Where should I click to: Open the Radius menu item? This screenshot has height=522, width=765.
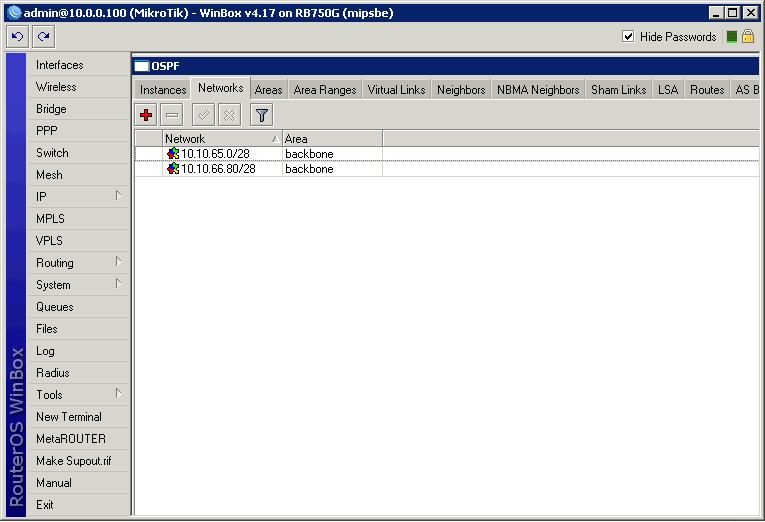(78, 373)
